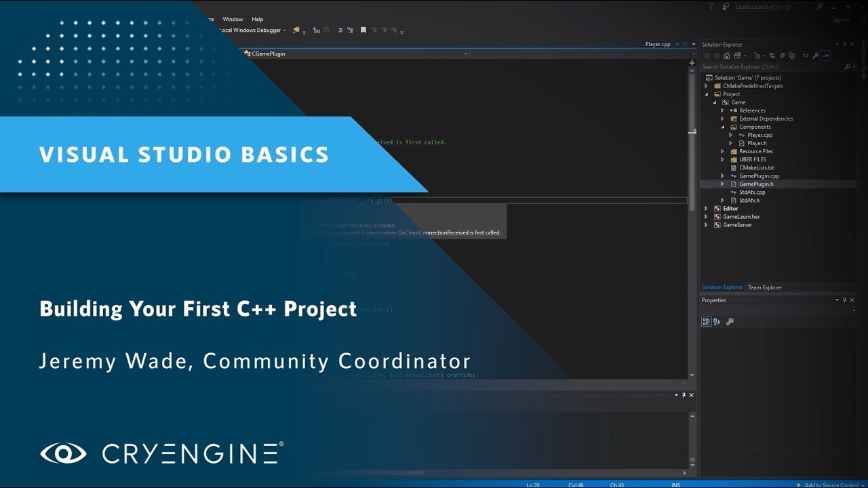Viewport: 868px width, 488px height.
Task: Click the Quick Launch search magnifier
Action: (x=820, y=6)
